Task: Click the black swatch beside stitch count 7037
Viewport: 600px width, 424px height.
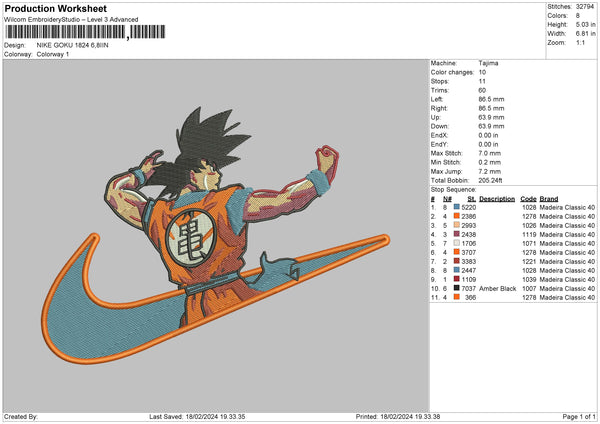Action: coord(457,288)
